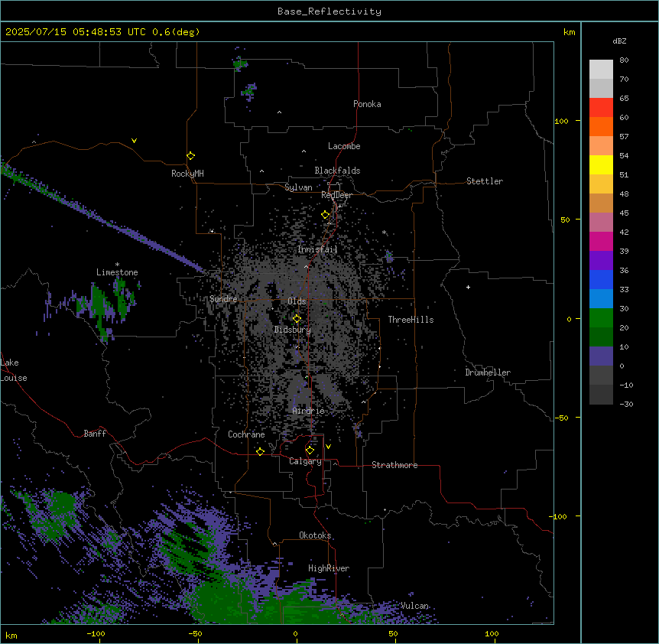Pick the royal blue 36-33 dBZ swatch
Screen dimensions: 659x644
click(x=601, y=280)
